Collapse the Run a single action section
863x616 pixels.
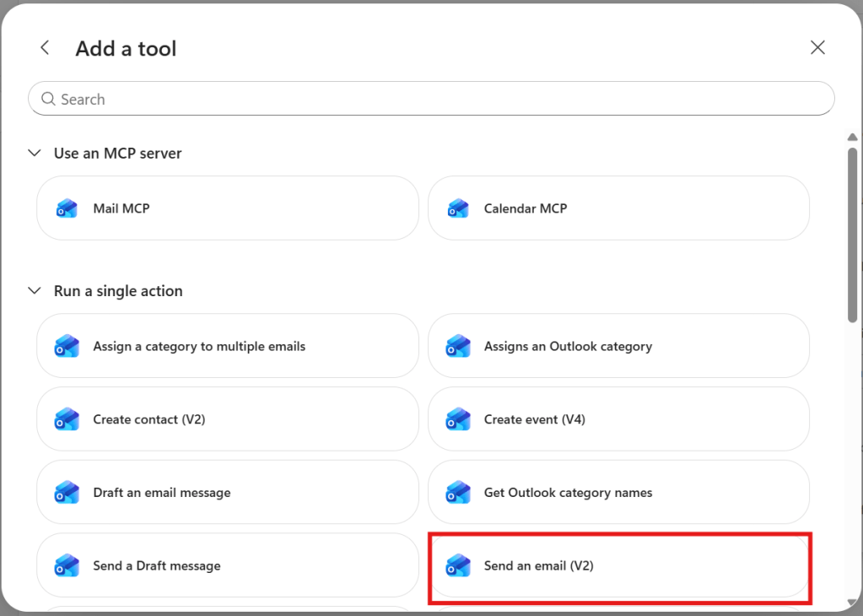click(x=35, y=290)
